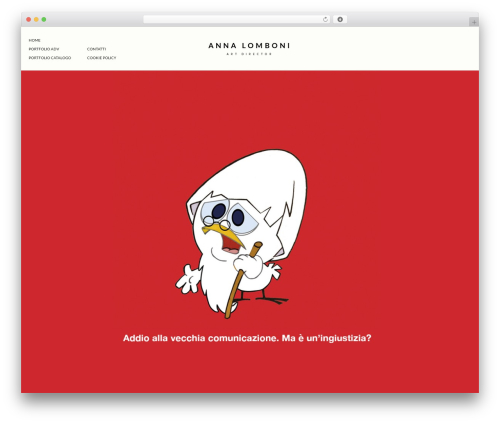
Task: Click the 'ART DIRECTOR' subtitle text
Action: click(249, 54)
